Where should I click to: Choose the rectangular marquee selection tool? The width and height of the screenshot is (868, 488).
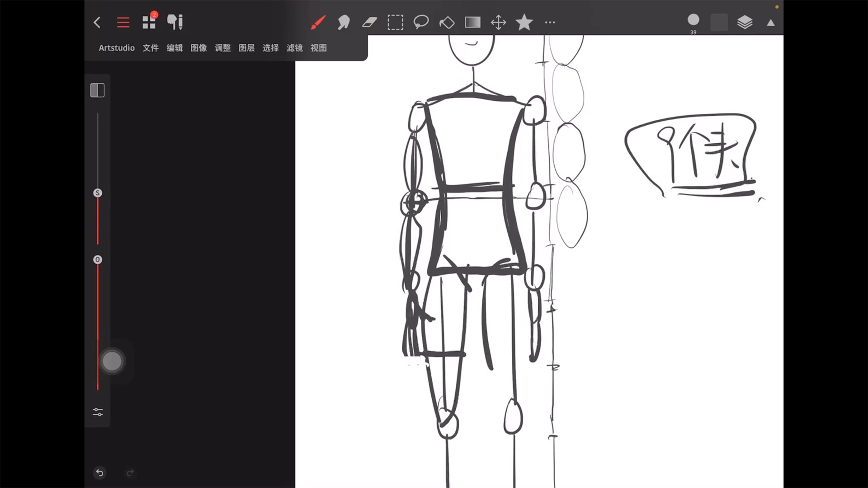coord(395,22)
